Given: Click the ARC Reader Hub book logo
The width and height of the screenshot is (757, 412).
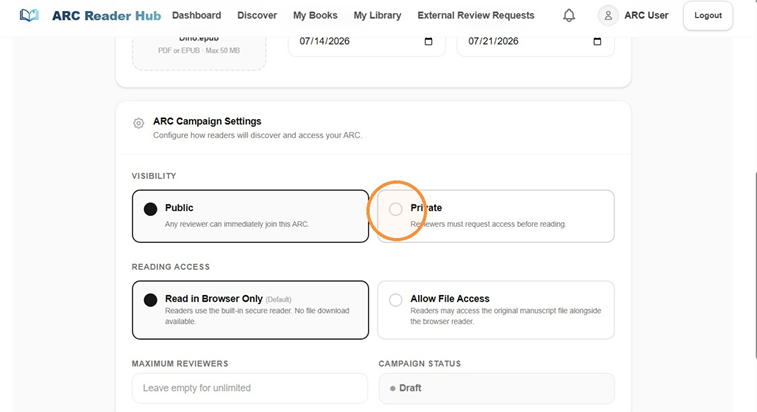Looking at the screenshot, I should pos(29,15).
